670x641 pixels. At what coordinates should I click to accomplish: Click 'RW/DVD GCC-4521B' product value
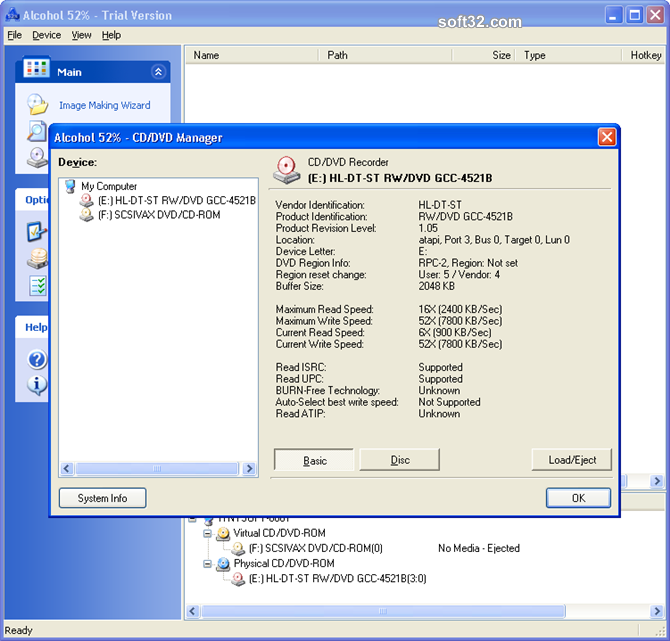(x=465, y=217)
